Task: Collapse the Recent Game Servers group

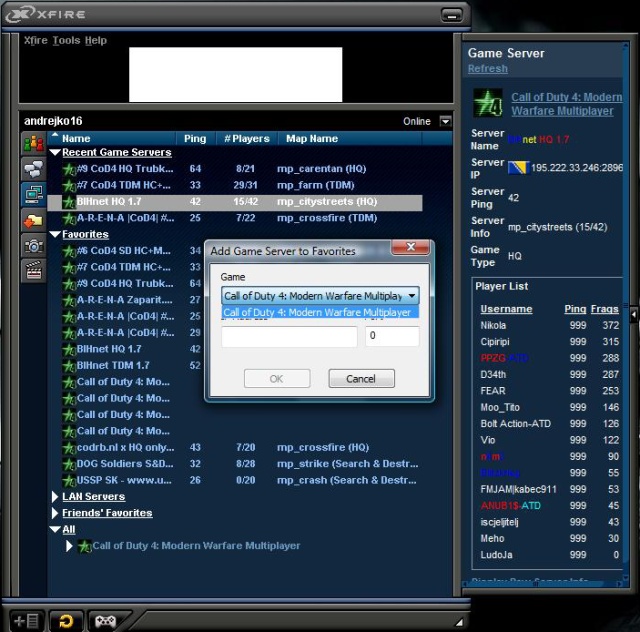Action: [55, 153]
